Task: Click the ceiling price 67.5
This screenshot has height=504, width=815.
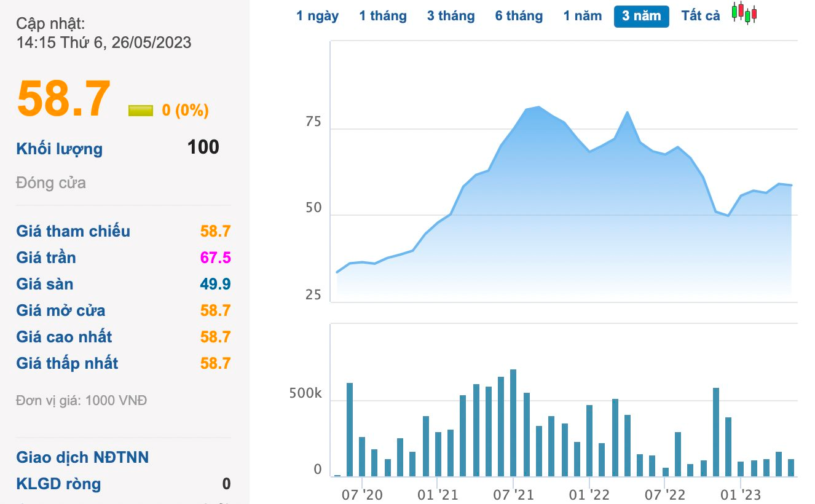Action: tap(215, 258)
